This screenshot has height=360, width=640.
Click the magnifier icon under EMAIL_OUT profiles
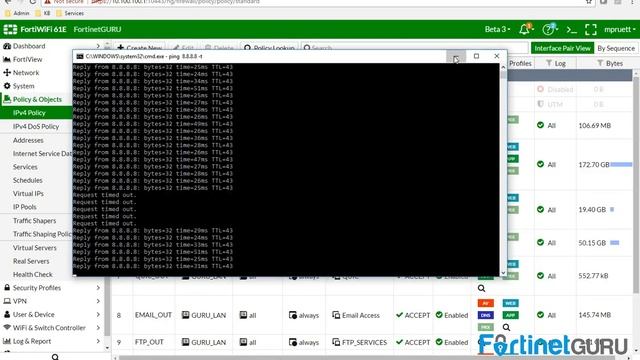pyautogui.click(x=507, y=327)
